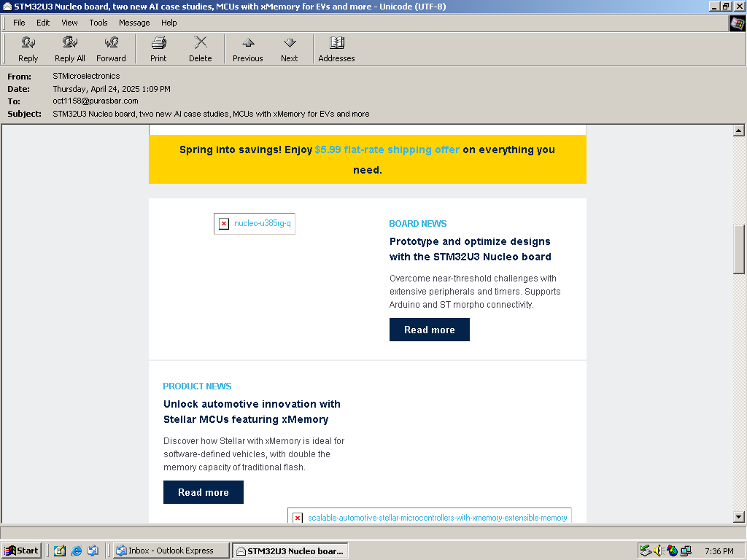This screenshot has width=747, height=560.
Task: Click the broken nucleo-u385rg-q image placeholder
Action: pyautogui.click(x=255, y=223)
